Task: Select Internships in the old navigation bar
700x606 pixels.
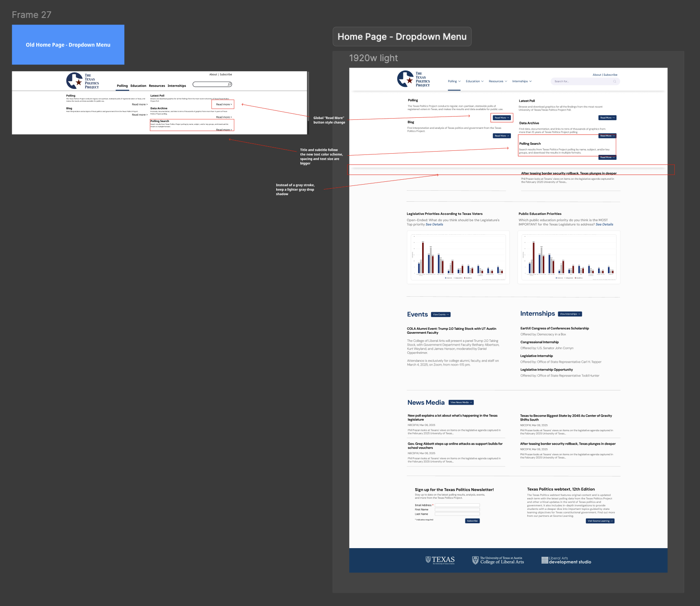Action: tap(176, 86)
